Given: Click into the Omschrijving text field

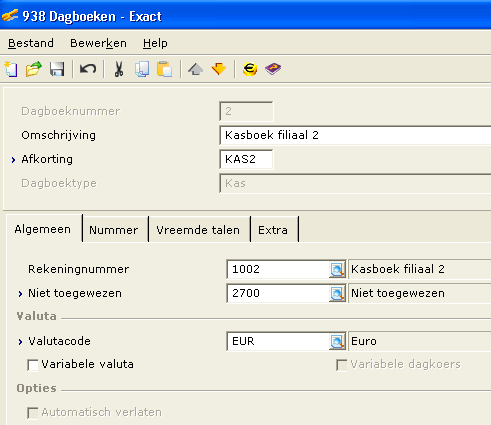Looking at the screenshot, I should 355,135.
